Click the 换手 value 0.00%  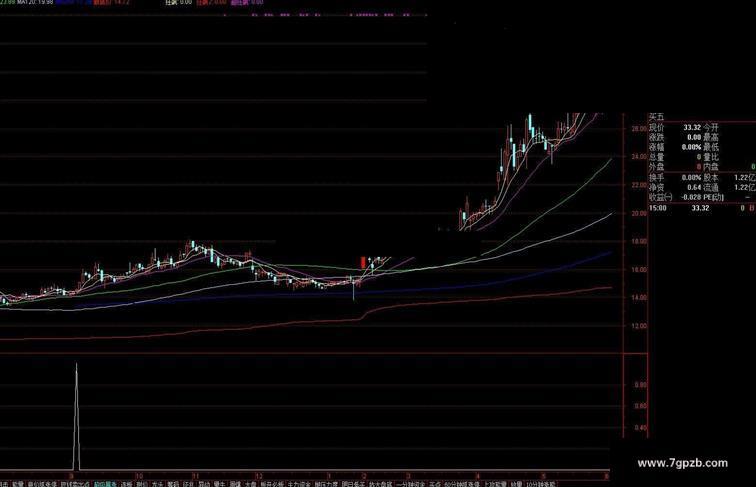[691, 177]
